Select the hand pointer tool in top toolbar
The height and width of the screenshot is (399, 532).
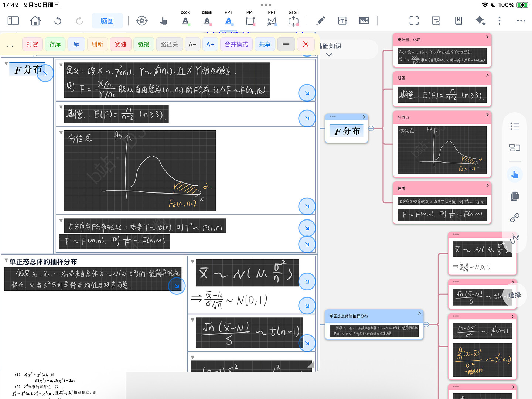coord(163,21)
